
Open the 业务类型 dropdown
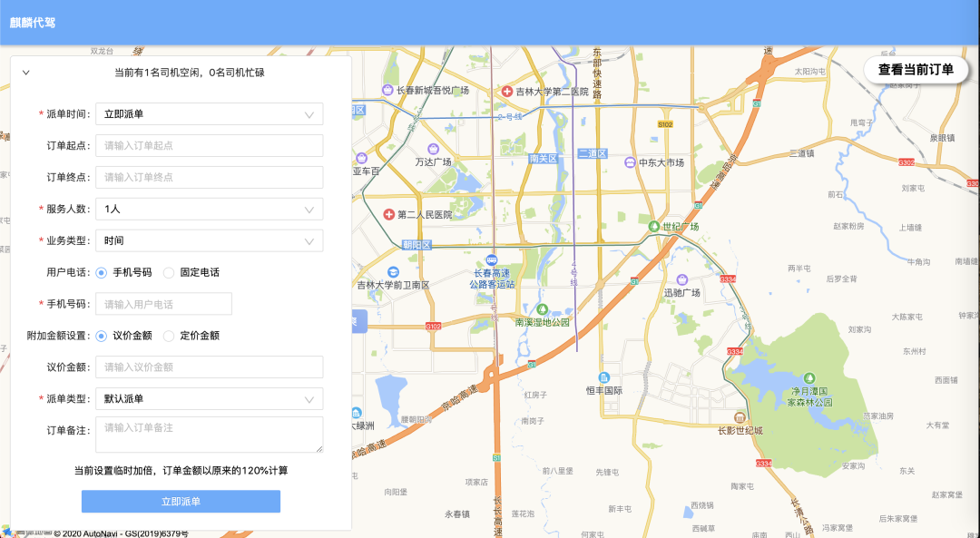[x=210, y=240]
